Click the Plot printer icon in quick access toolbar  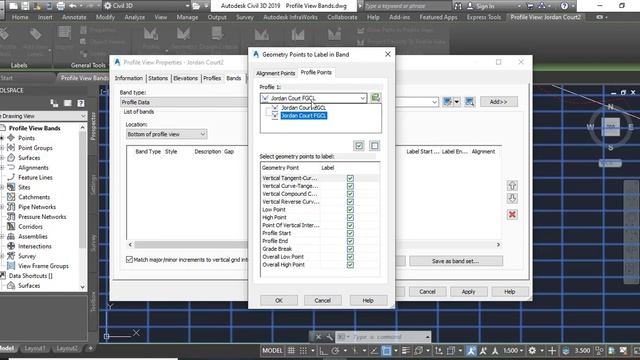click(60, 6)
